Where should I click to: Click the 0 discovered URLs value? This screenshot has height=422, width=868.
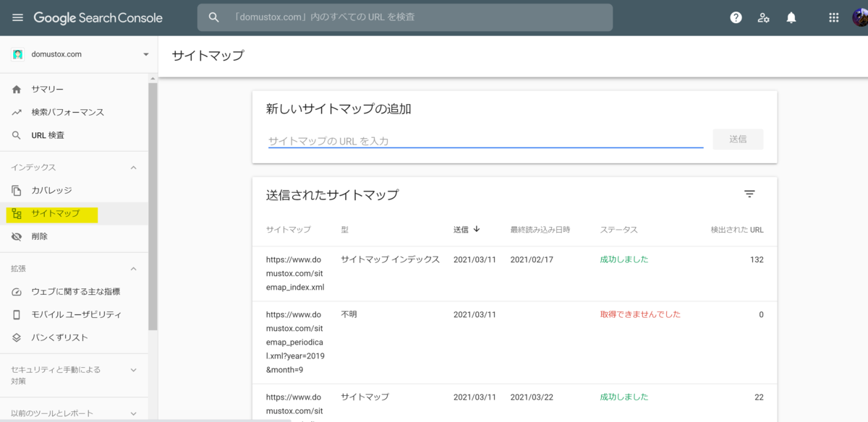(761, 314)
